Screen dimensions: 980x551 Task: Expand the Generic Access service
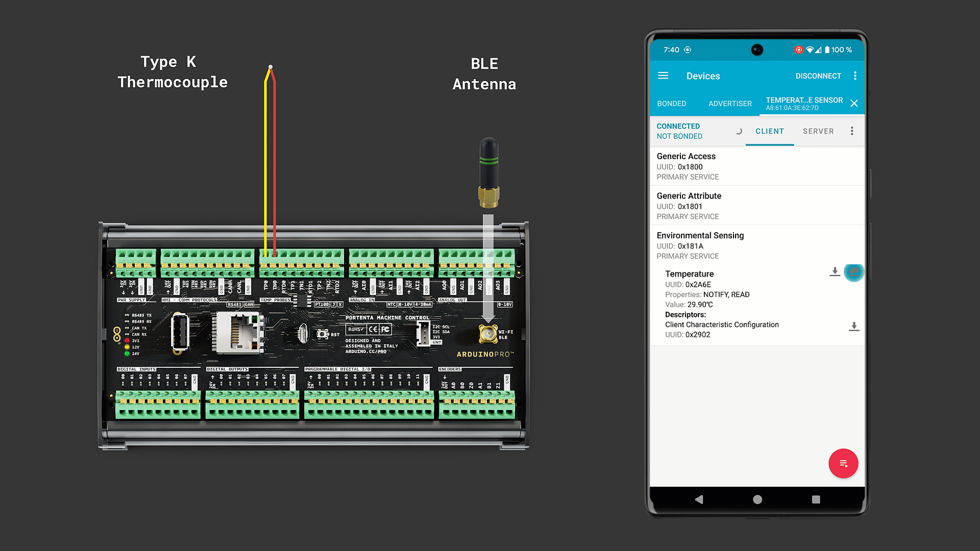tap(725, 166)
